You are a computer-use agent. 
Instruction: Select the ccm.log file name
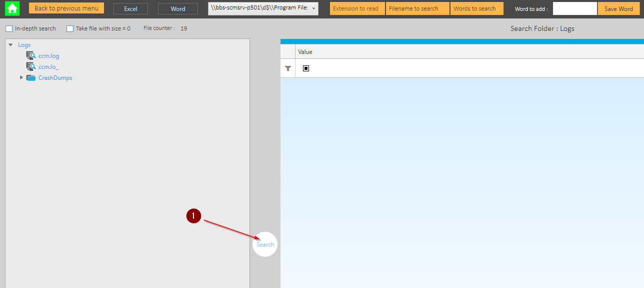pos(48,56)
